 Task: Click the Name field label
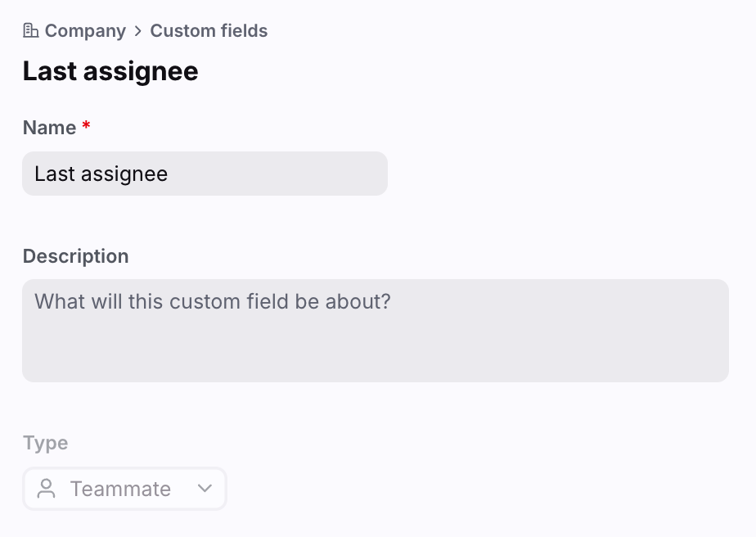click(49, 128)
